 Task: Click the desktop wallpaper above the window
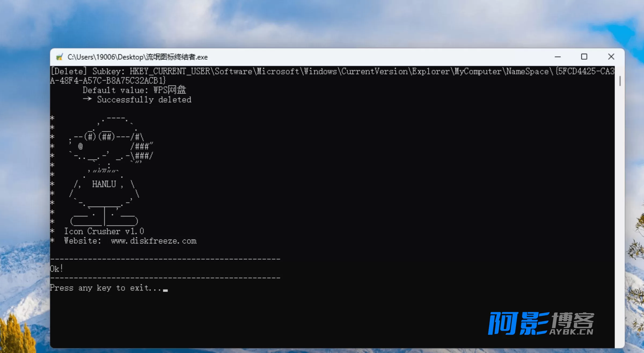click(x=322, y=24)
